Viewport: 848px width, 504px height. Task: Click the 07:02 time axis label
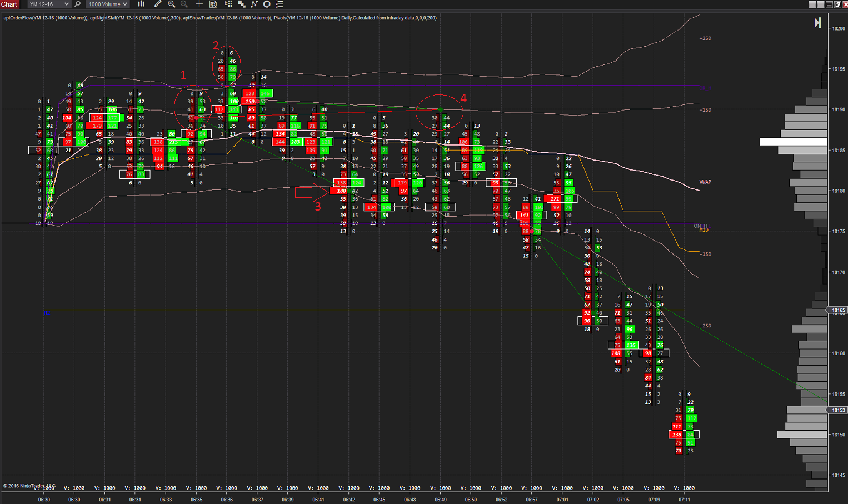tap(593, 500)
